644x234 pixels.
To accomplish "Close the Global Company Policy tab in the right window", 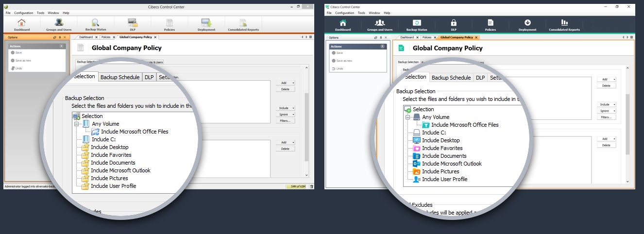I will [x=476, y=37].
